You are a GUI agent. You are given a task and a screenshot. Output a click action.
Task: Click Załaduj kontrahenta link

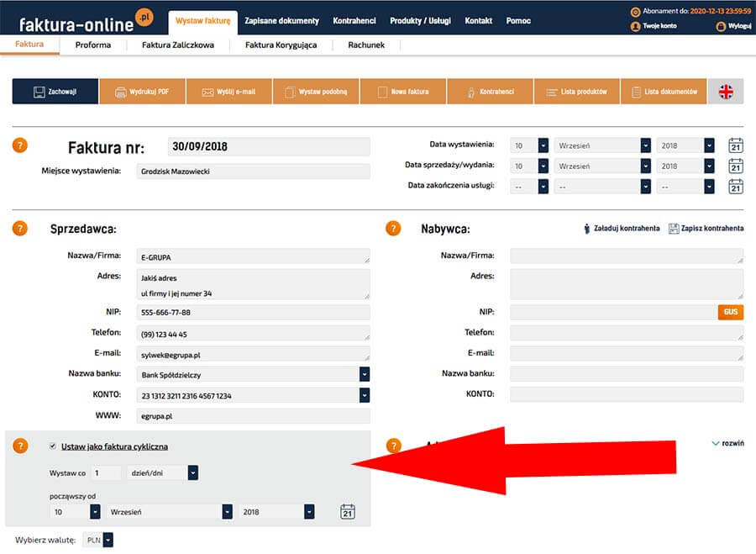pyautogui.click(x=622, y=229)
